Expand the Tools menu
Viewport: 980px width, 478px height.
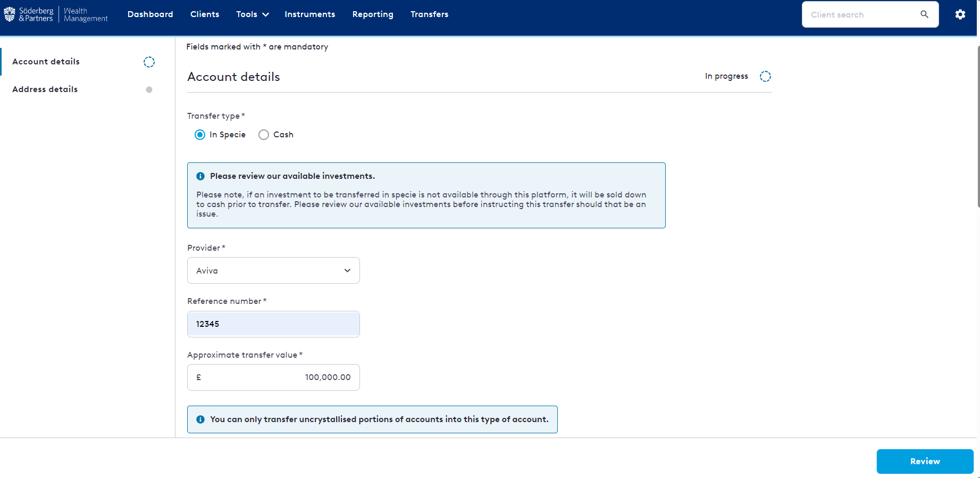pyautogui.click(x=253, y=14)
